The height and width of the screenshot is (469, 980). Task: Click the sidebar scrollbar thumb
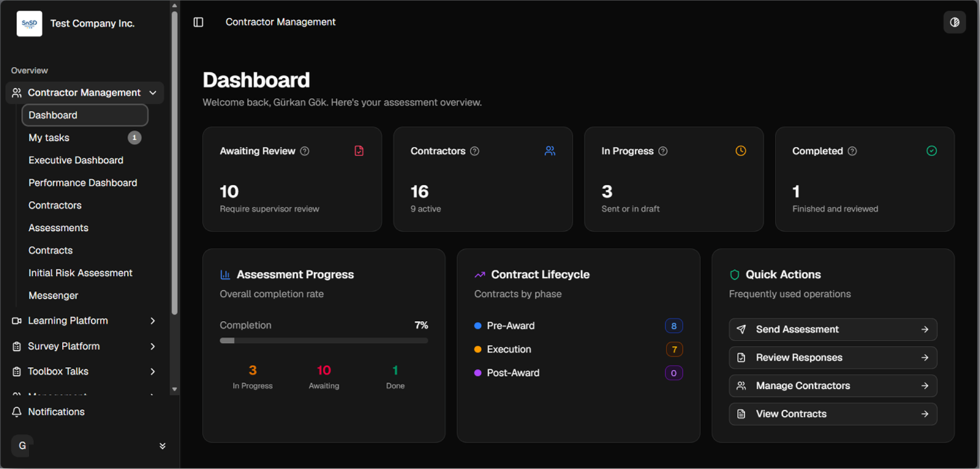coord(175,162)
